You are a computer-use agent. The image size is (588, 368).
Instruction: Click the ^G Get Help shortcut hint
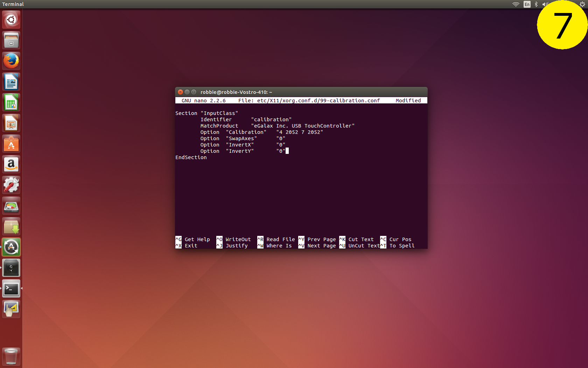[x=192, y=239]
